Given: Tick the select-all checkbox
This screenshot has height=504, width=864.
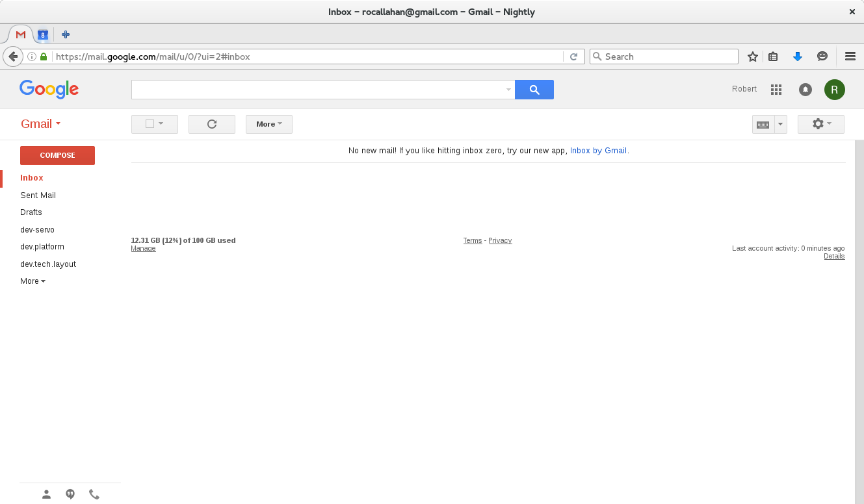Looking at the screenshot, I should tap(150, 124).
